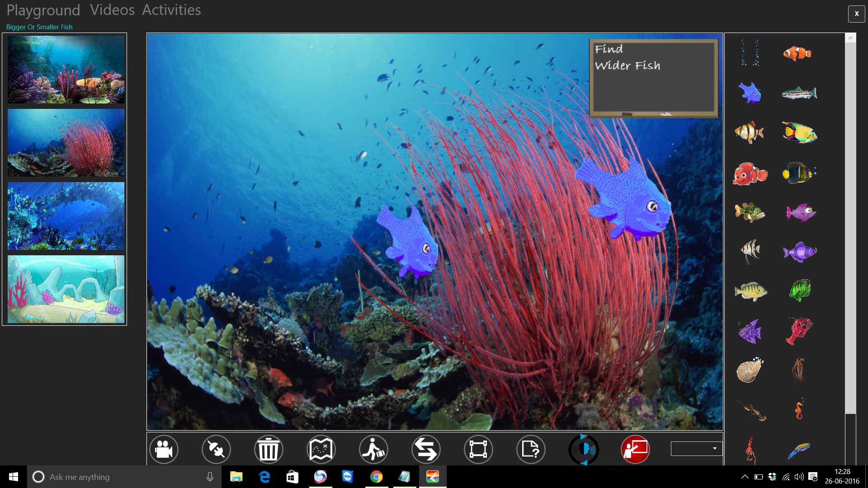The height and width of the screenshot is (488, 868).
Task: Toggle the red teacher presentation mode button
Action: point(635,449)
